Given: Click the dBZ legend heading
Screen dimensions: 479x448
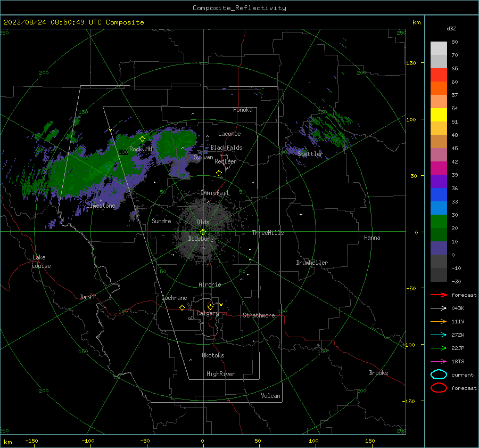Looking at the screenshot, I should click(x=451, y=28).
